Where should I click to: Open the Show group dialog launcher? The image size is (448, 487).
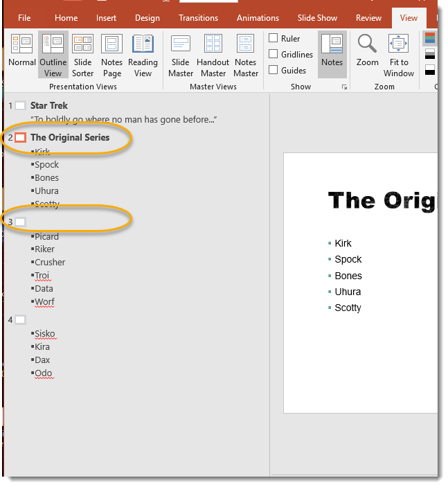click(344, 87)
